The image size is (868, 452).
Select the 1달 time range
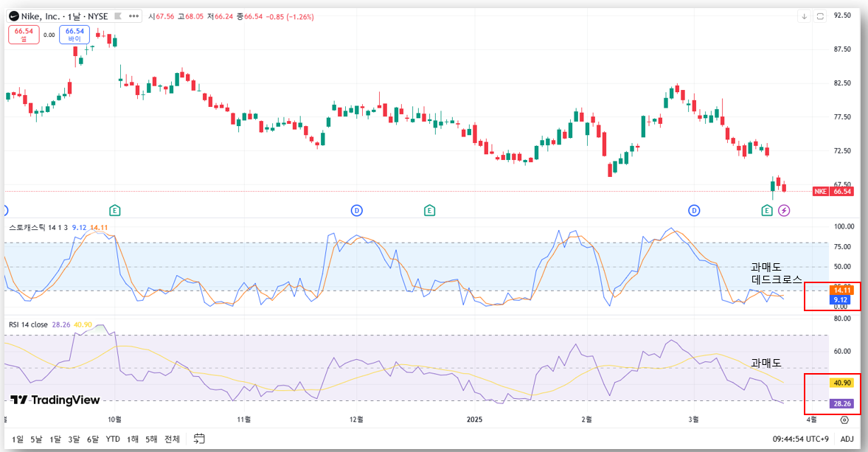[55, 439]
